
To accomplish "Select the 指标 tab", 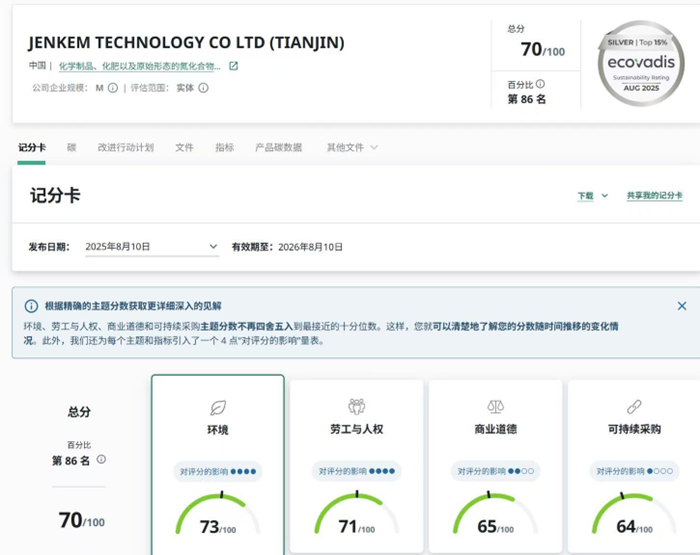I will point(224,148).
